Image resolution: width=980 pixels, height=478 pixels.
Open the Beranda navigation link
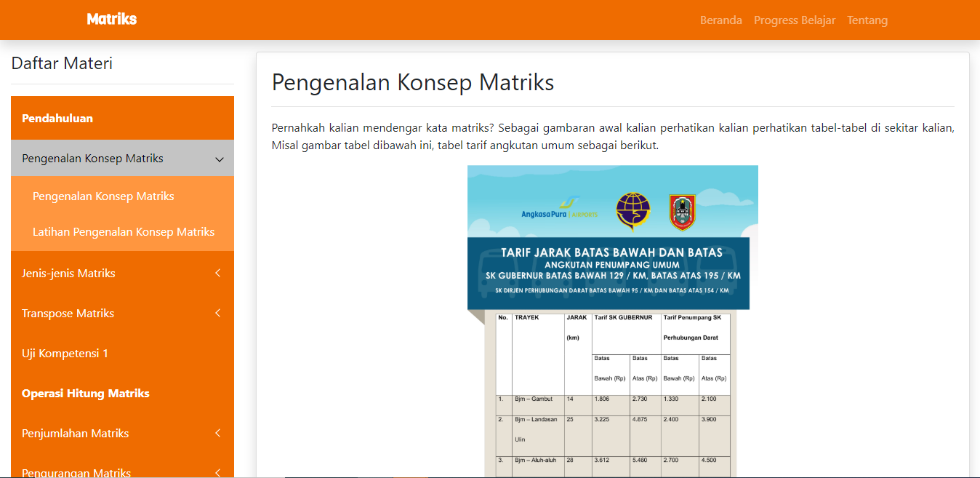pyautogui.click(x=720, y=20)
